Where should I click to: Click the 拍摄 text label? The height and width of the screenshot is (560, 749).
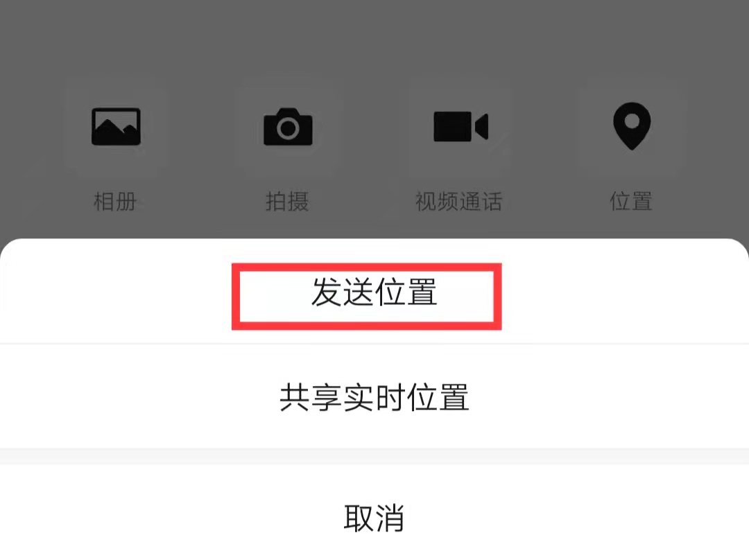[287, 202]
